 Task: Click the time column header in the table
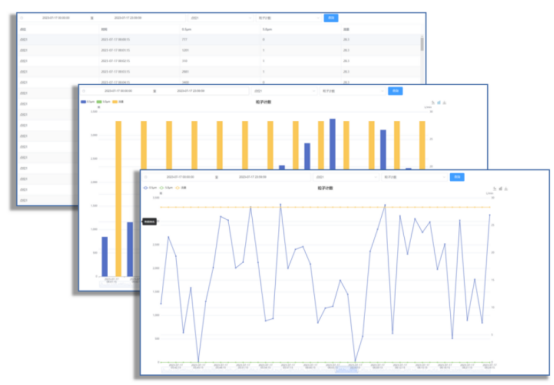(x=104, y=29)
